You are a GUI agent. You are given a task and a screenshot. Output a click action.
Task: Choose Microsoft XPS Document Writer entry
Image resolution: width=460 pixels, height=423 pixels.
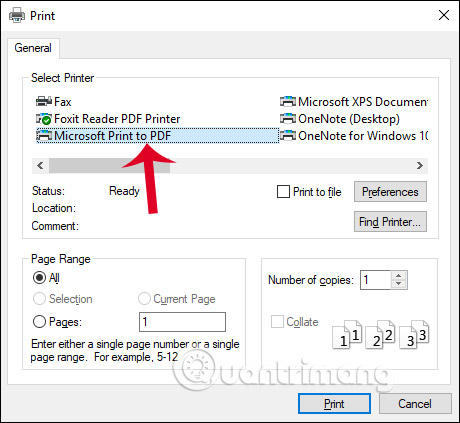click(354, 102)
